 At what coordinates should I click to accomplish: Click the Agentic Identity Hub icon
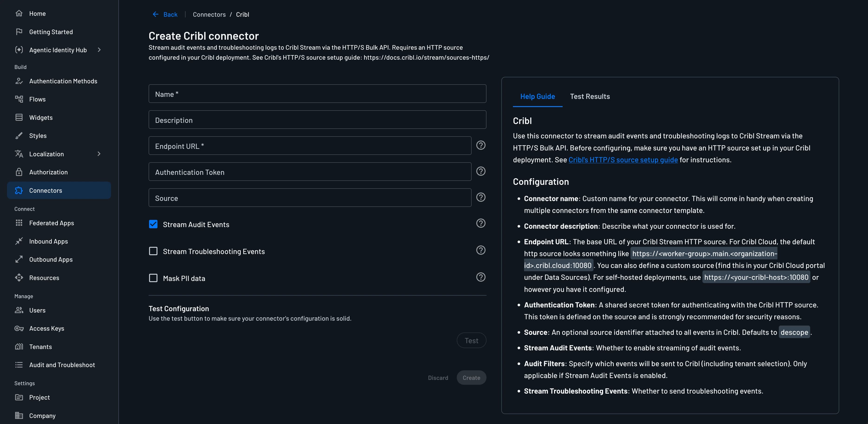[x=19, y=50]
